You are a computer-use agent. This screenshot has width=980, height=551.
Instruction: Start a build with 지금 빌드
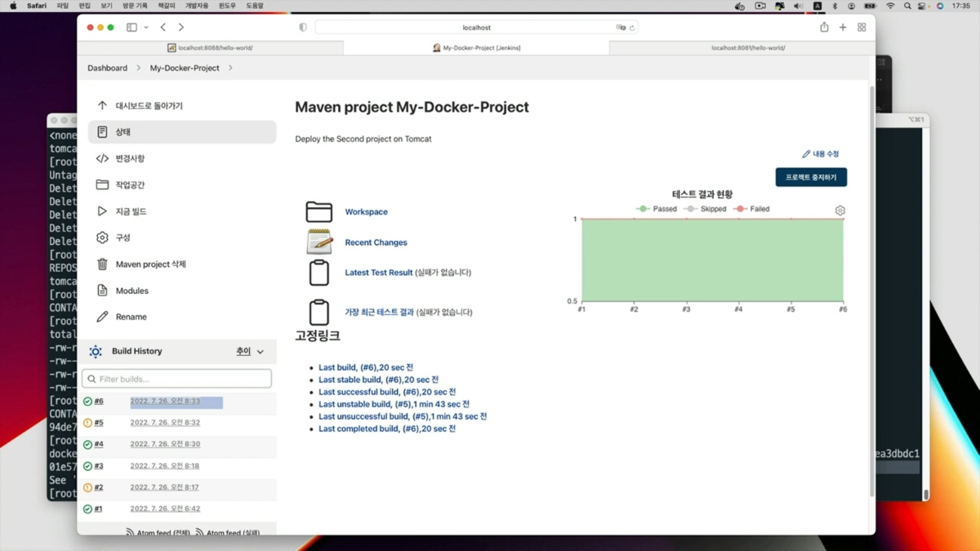tap(131, 211)
